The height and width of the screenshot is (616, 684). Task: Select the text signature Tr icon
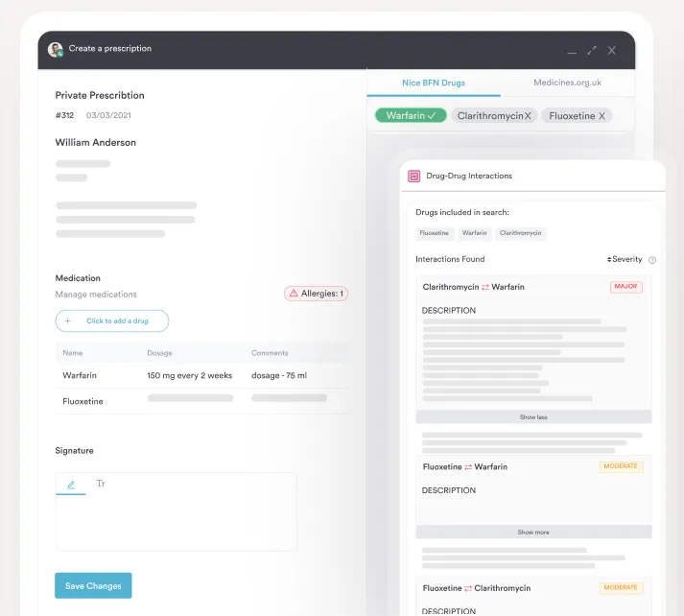coord(101,485)
